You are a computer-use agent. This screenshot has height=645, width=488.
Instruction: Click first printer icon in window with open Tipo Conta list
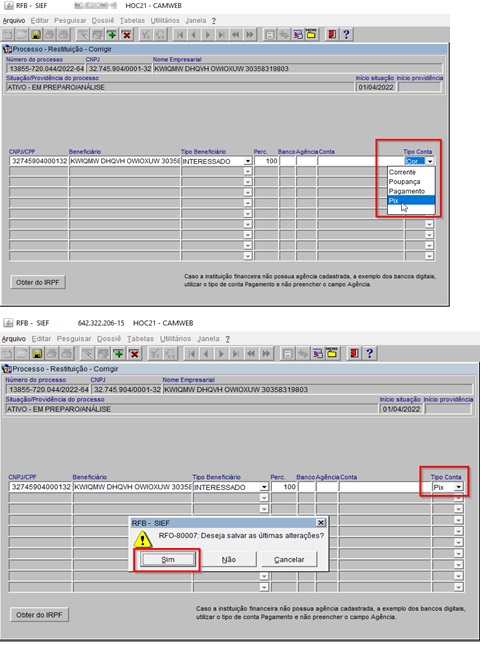click(50, 35)
